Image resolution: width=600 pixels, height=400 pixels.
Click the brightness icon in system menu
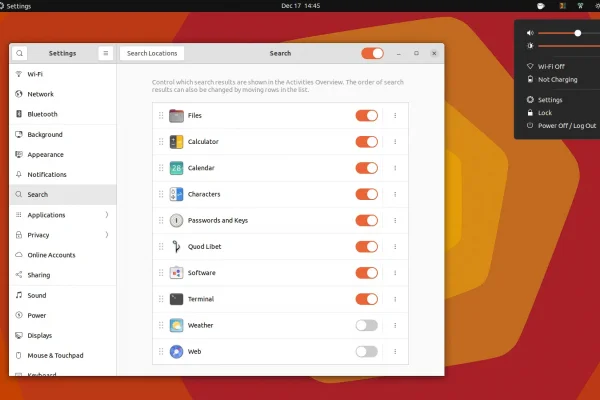pyautogui.click(x=530, y=46)
